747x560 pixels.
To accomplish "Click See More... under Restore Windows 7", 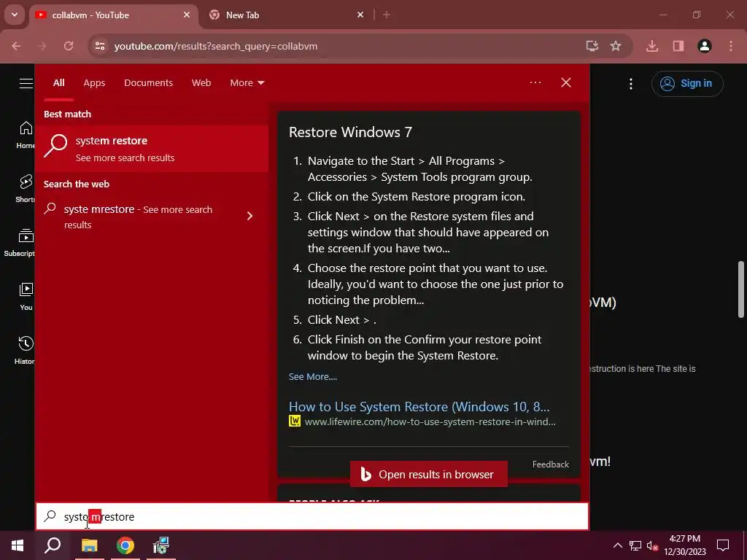I will [x=312, y=377].
